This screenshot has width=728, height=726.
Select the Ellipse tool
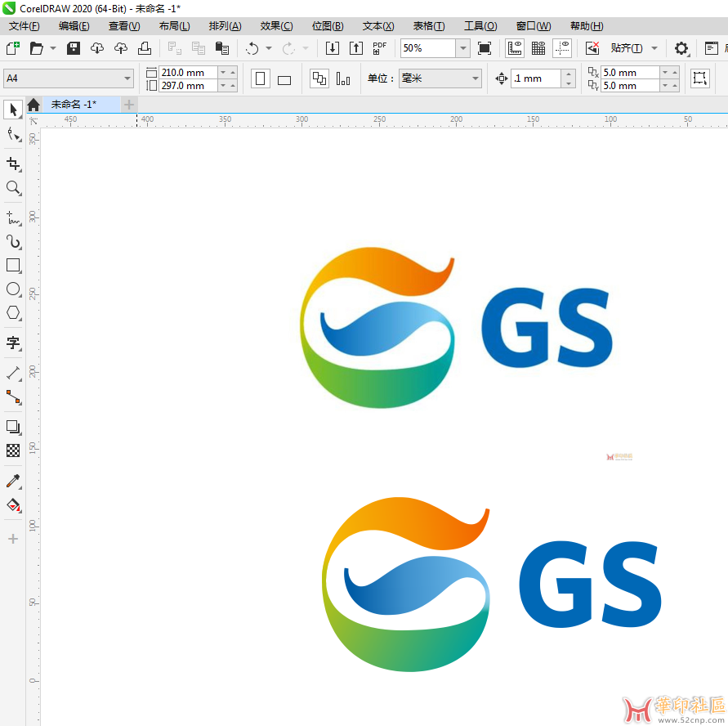click(x=13, y=289)
